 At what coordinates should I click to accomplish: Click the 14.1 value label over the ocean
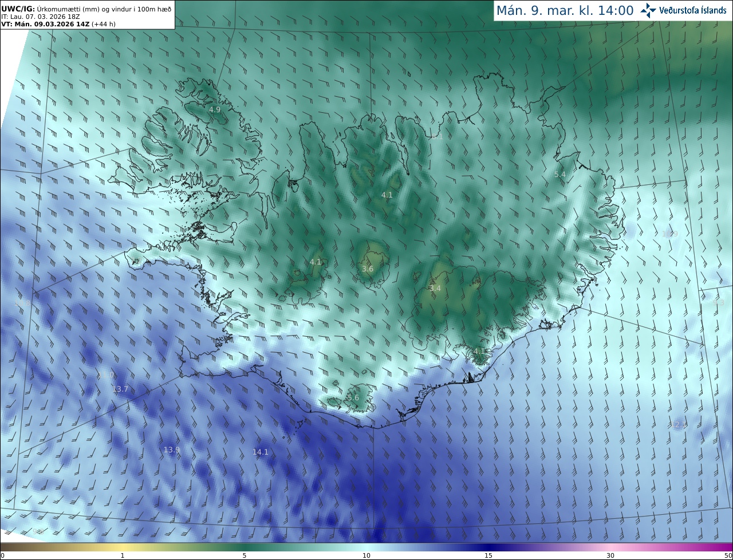point(261,452)
